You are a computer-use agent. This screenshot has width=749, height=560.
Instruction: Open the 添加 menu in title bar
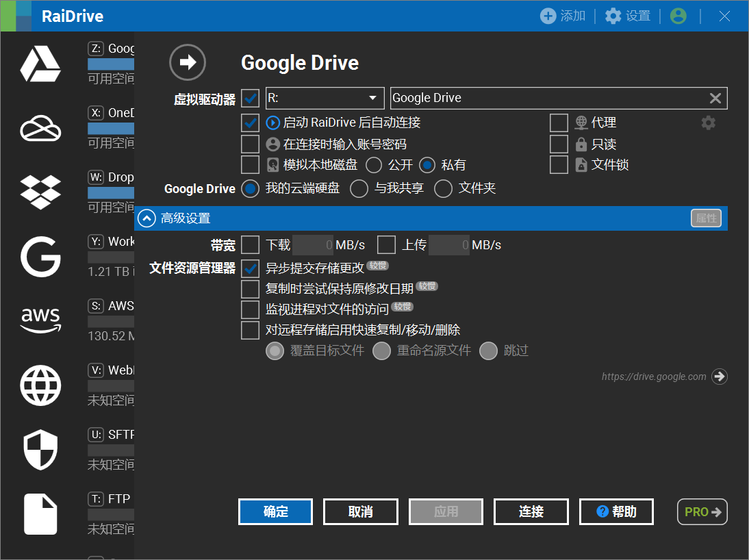[x=563, y=16]
